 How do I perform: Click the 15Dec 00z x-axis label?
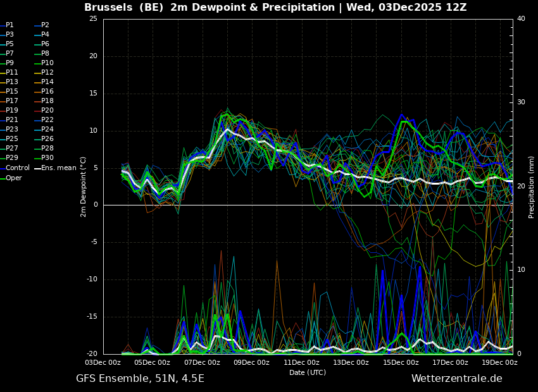[401, 363]
